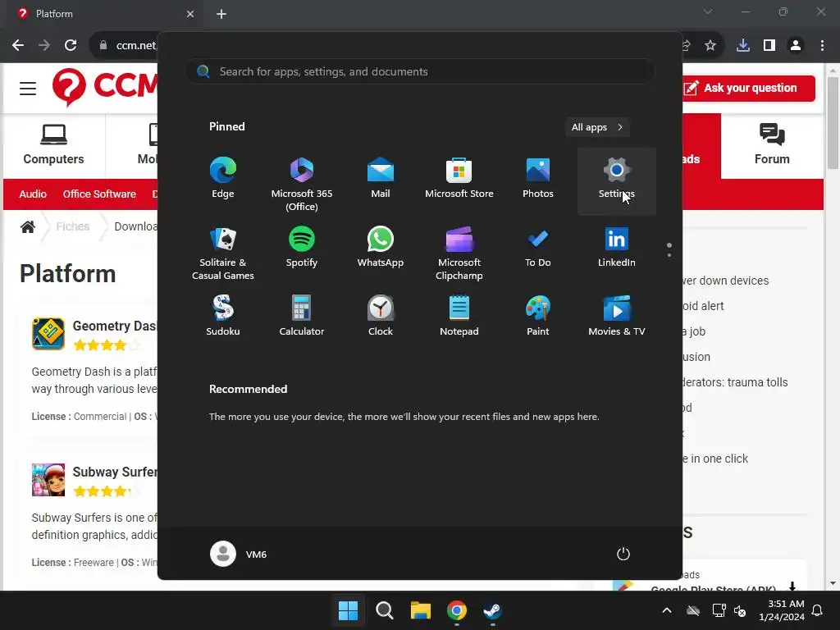
Task: Open taskbar Search
Action: coord(384,610)
